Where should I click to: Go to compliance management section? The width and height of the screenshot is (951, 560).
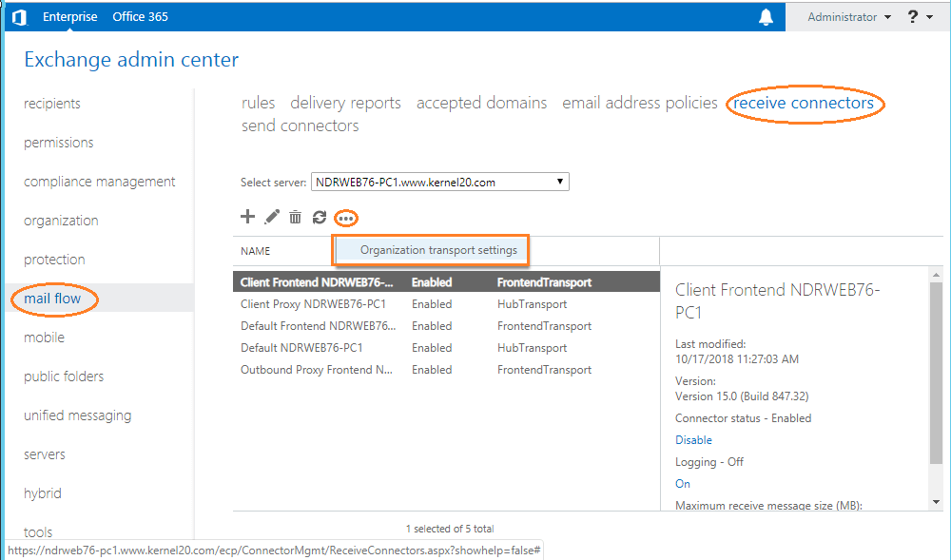pyautogui.click(x=100, y=182)
